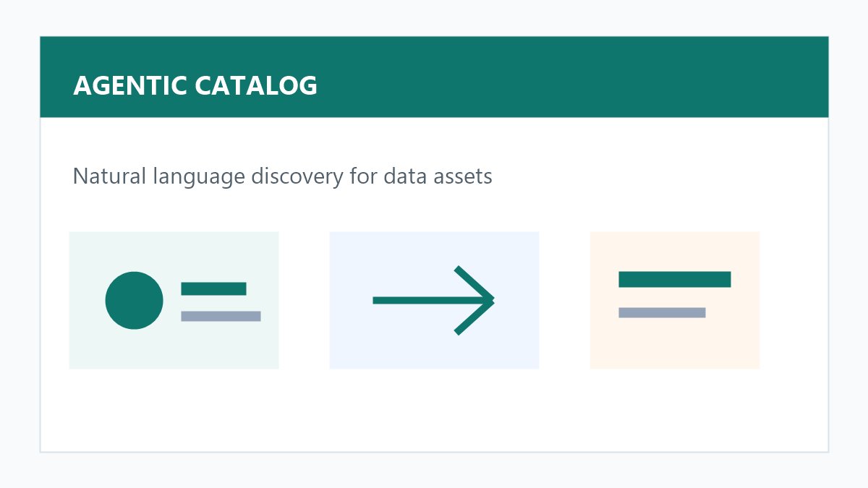The height and width of the screenshot is (488, 868).
Task: Click the right-pointing arrow icon
Action: coord(433,300)
